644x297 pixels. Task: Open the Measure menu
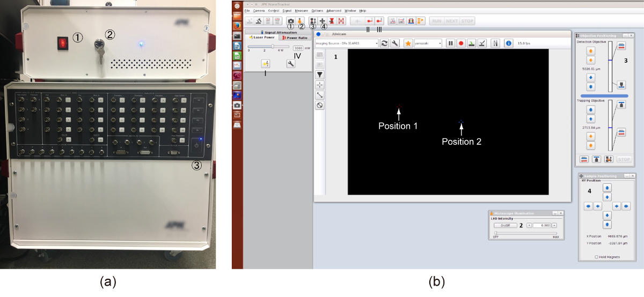pyautogui.click(x=302, y=11)
